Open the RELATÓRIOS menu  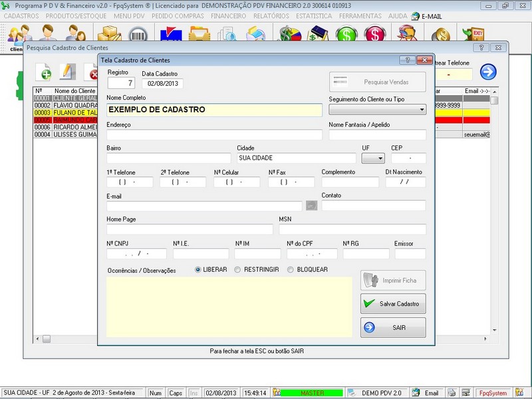pyautogui.click(x=271, y=15)
